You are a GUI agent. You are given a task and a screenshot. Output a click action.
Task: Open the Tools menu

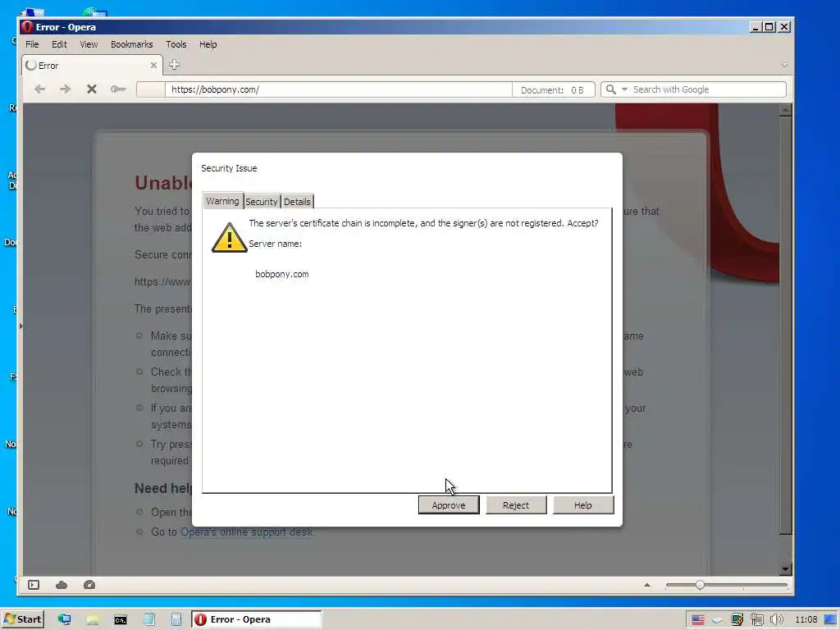tap(176, 44)
